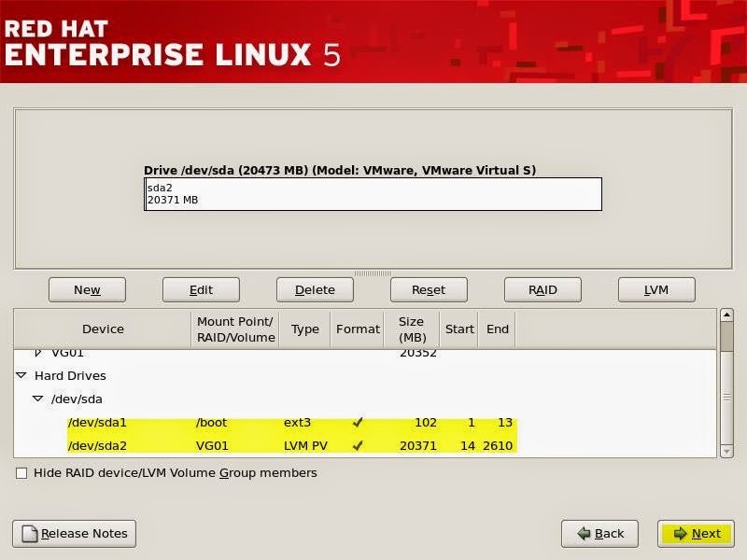Click the left arrow on Back
The height and width of the screenshot is (560, 747).
click(x=582, y=534)
